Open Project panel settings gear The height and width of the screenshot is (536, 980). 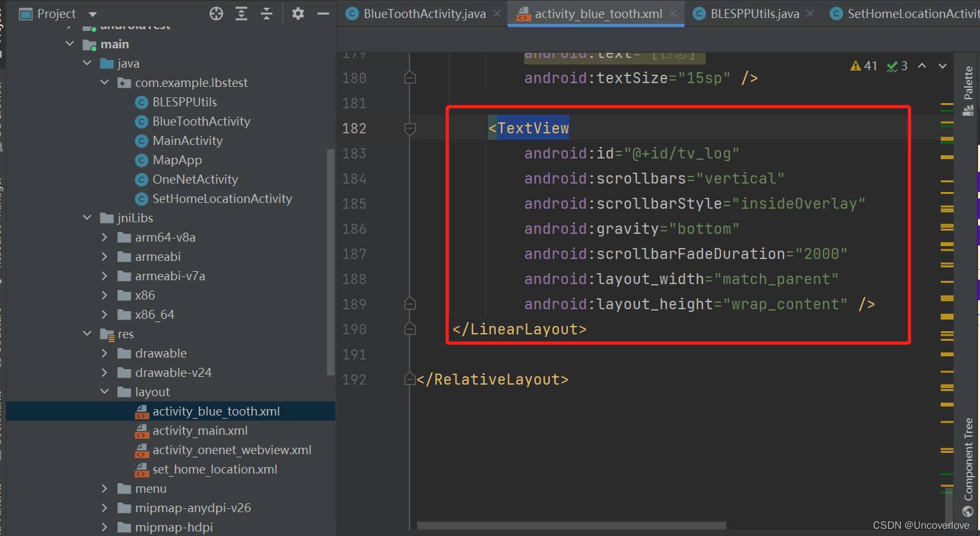(x=297, y=14)
